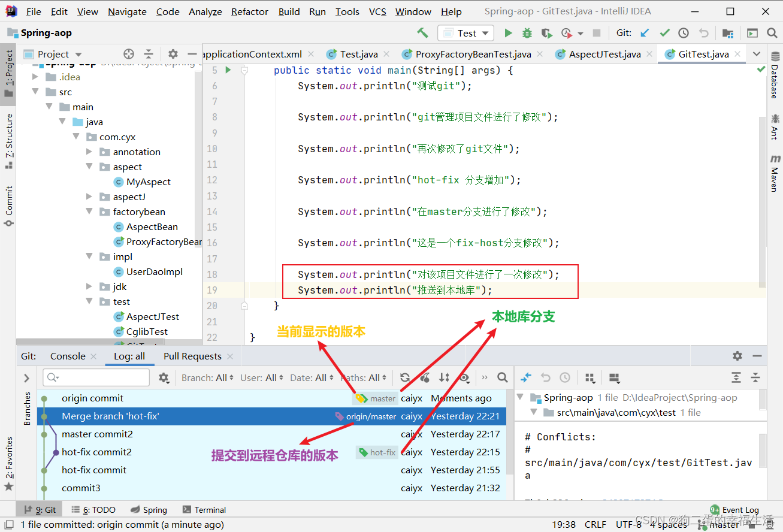Refresh the Git log
Image resolution: width=783 pixels, height=532 pixels.
click(x=406, y=377)
